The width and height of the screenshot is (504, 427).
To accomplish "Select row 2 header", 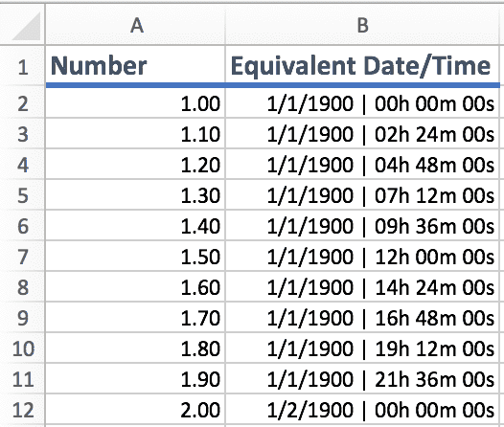I will (22, 103).
